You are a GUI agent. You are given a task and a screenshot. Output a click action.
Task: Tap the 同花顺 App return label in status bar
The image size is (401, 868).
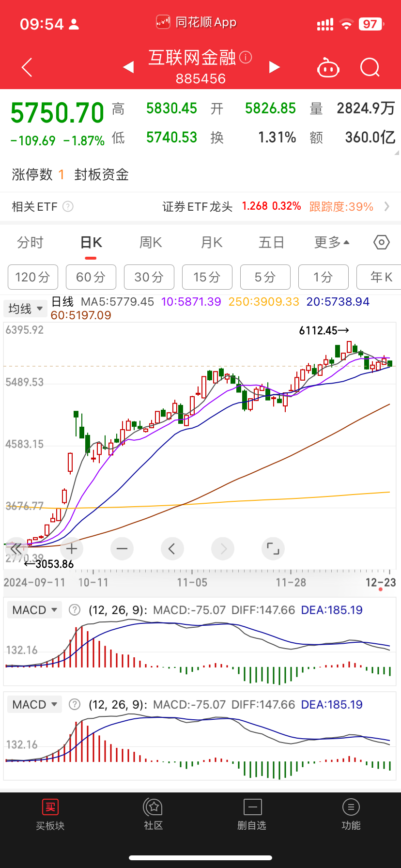197,22
